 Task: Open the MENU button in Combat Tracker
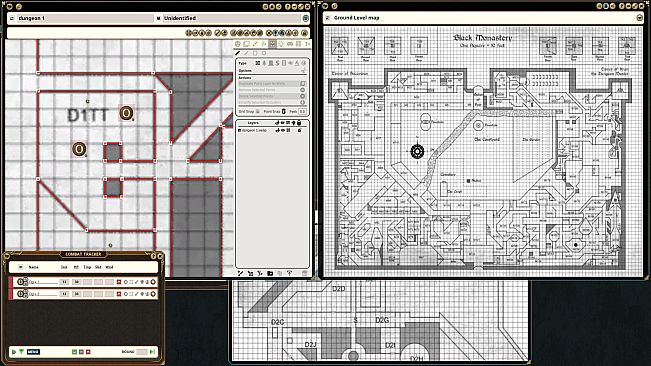pos(33,352)
